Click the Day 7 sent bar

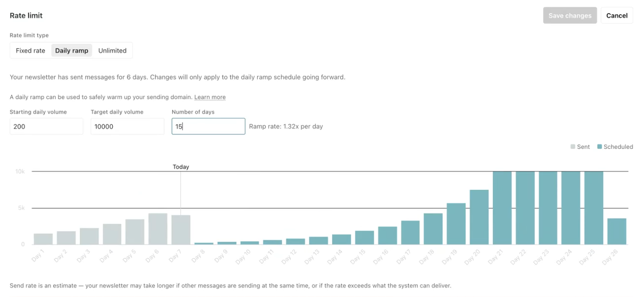tap(180, 230)
